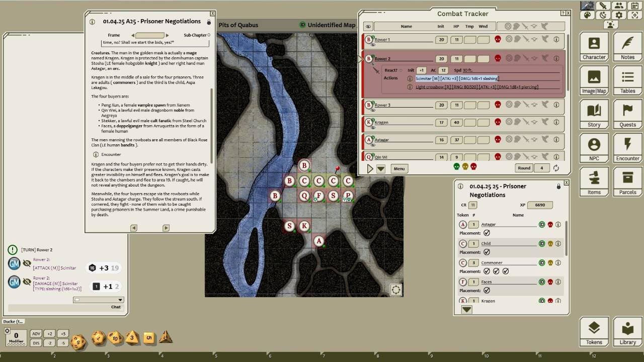Screen dimensions: 644x362
Task: Pick the d6 die showing 5
Action: pos(148,338)
